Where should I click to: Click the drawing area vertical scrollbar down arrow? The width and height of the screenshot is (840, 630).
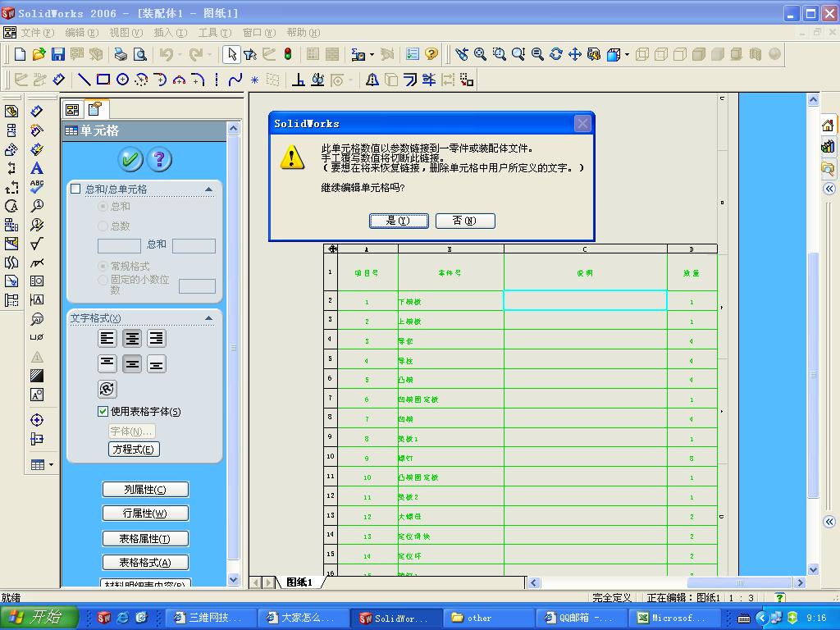(813, 569)
